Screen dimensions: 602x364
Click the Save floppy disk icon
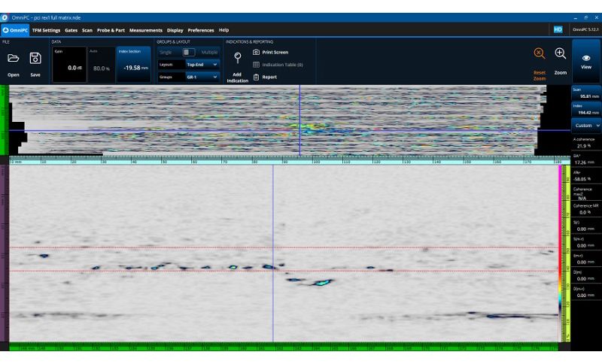pyautogui.click(x=35, y=58)
